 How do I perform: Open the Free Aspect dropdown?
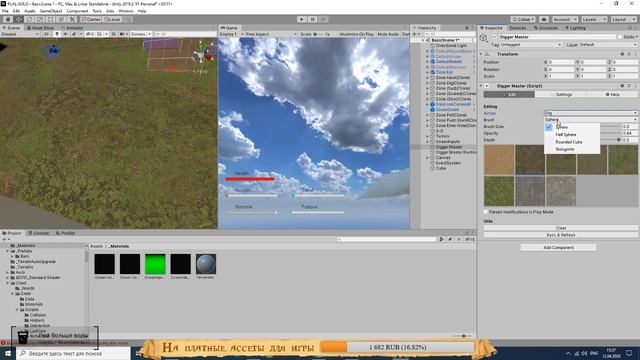click(x=271, y=34)
